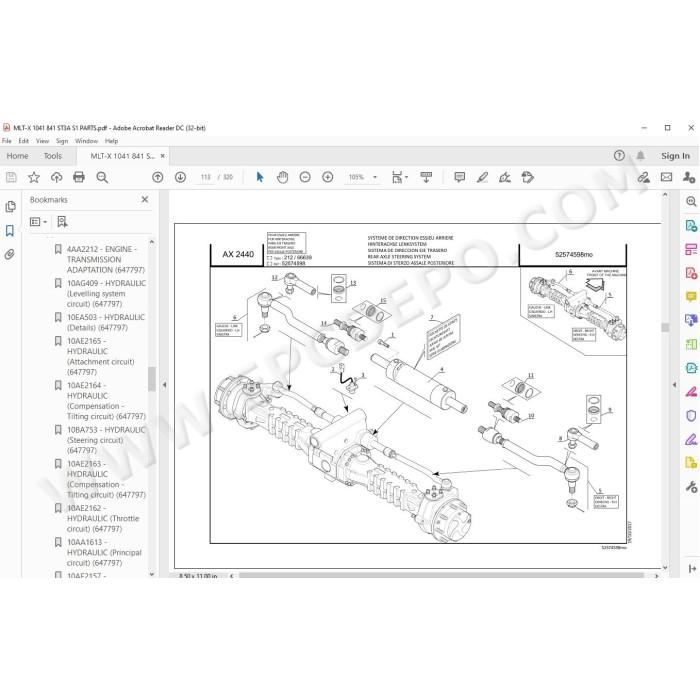Open bookmark 4AA2212 - ENGINE - TRANSMISSION ADAPTATION
Viewport: 700px width, 700px height.
click(x=106, y=259)
